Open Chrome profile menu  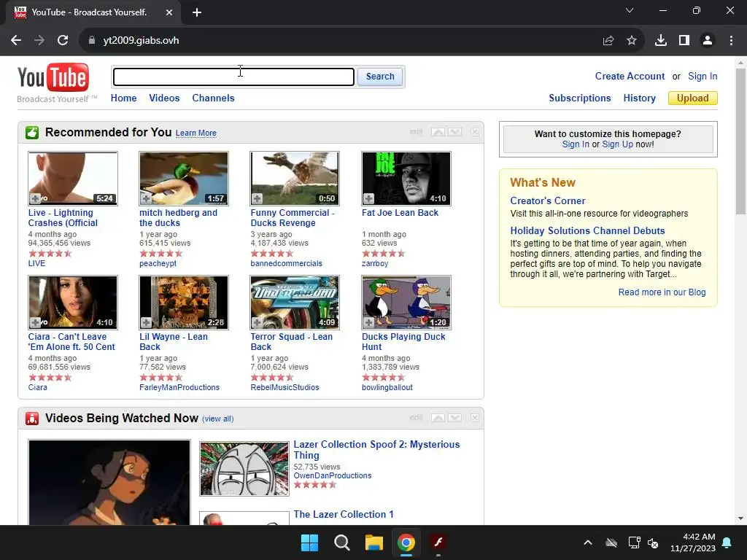click(x=708, y=41)
